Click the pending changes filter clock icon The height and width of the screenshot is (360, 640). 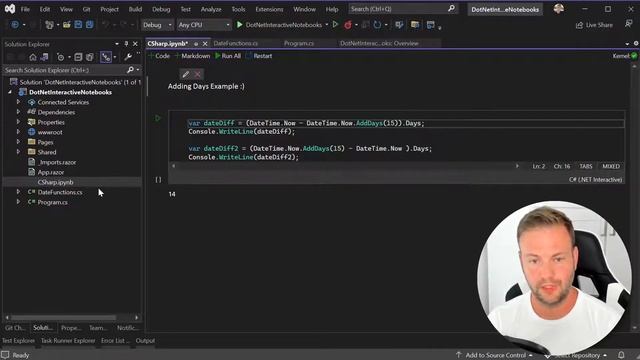point(60,57)
